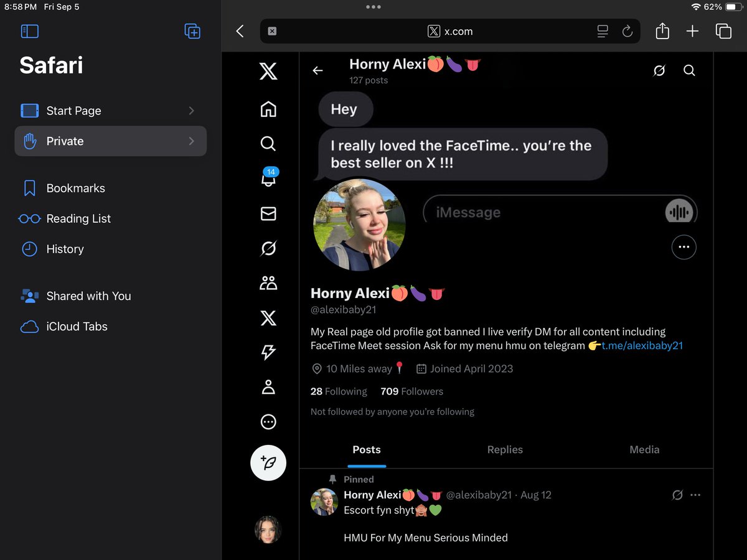Screen dimensions: 747x560
Task: Show the tab overview
Action: (x=723, y=31)
